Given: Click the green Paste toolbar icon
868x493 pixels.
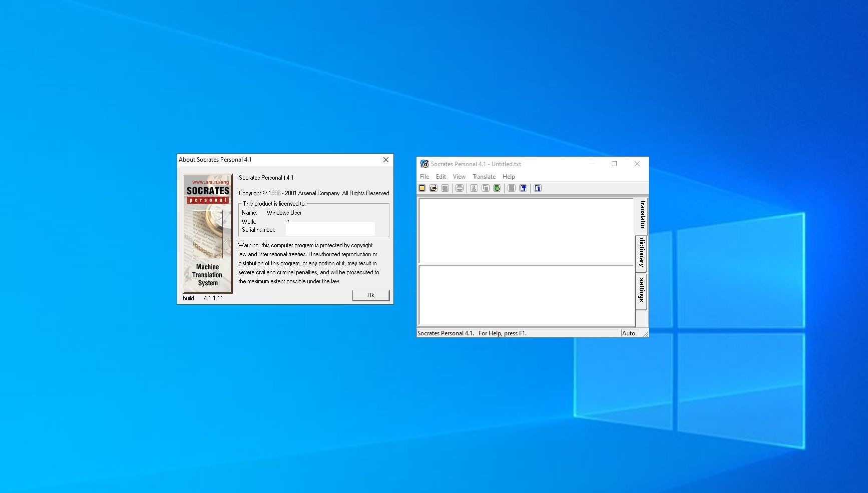Looking at the screenshot, I should click(x=497, y=188).
